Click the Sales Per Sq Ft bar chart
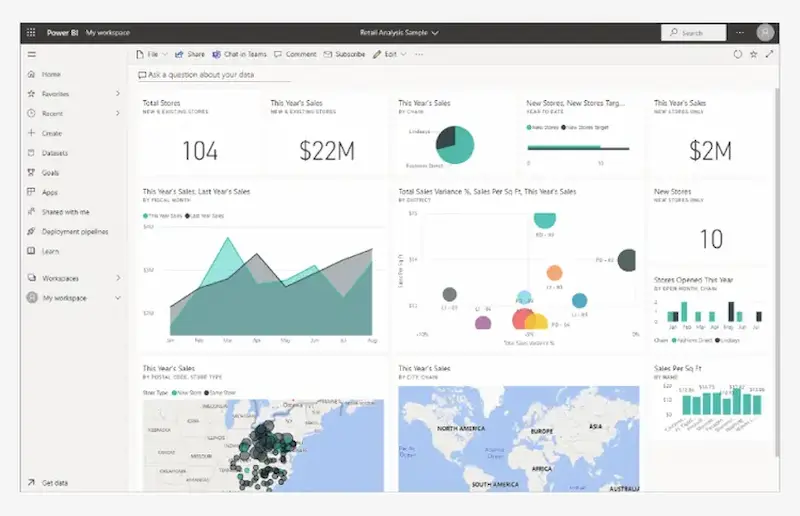Image resolution: width=800 pixels, height=516 pixels. pos(721,402)
